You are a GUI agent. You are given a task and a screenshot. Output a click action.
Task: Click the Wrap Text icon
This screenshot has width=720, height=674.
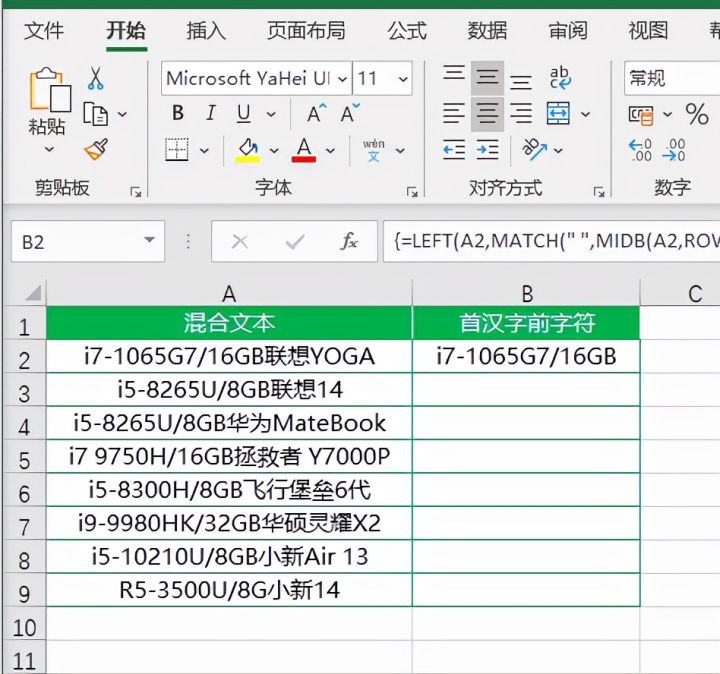coord(560,77)
